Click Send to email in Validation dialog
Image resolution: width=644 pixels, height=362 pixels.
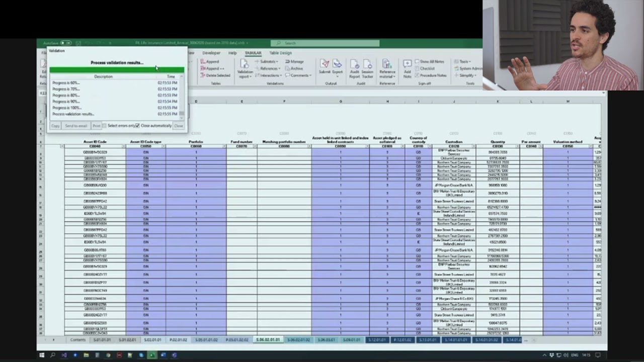(x=76, y=126)
